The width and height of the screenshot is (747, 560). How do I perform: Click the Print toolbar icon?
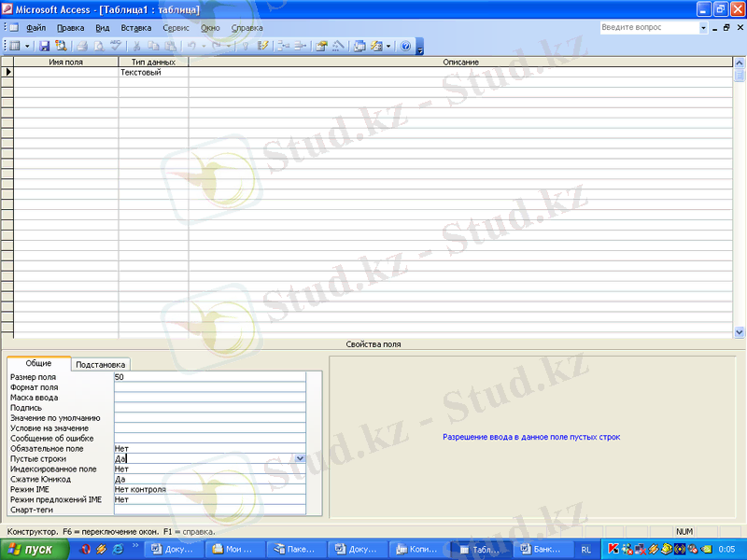coord(82,46)
